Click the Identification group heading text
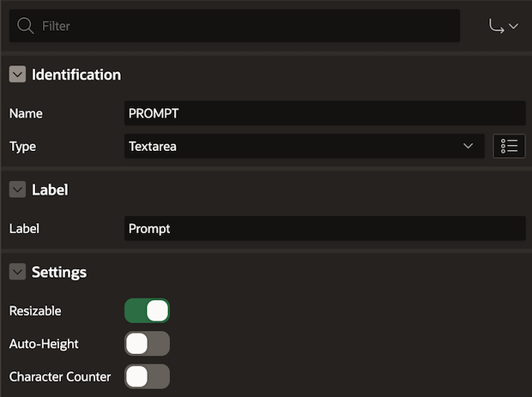 pos(76,75)
